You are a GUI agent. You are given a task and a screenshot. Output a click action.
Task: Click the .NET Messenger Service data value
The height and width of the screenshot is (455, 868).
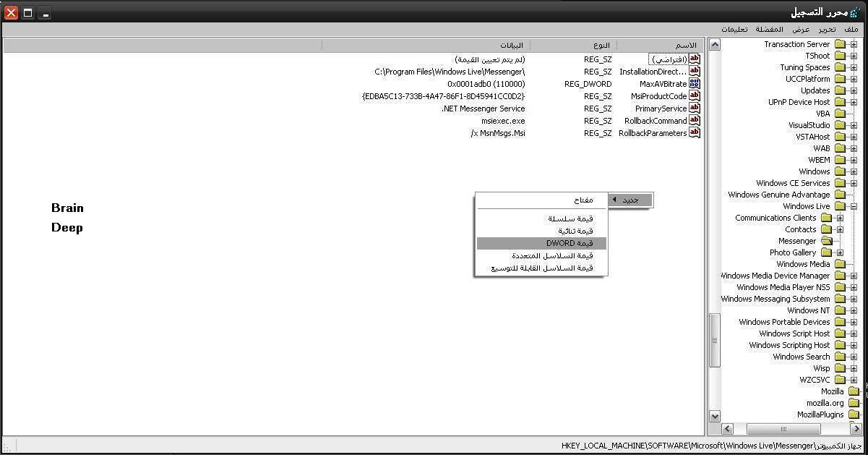(483, 109)
